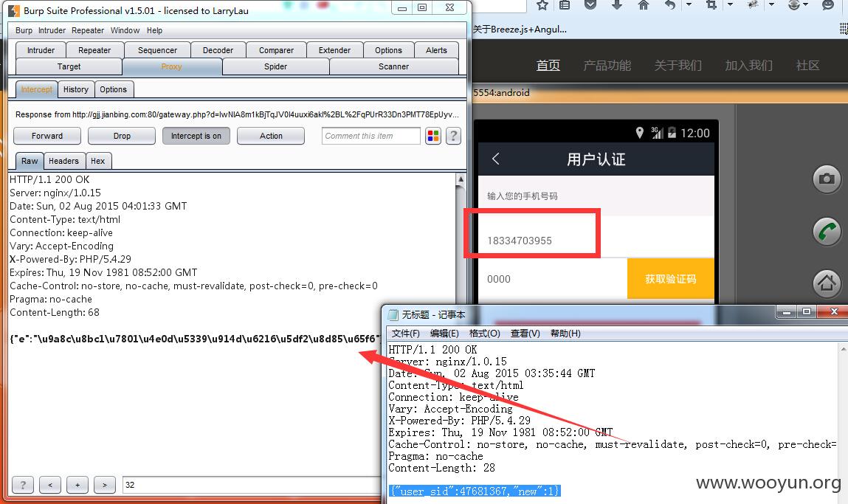This screenshot has height=504, width=848.
Task: Switch to the Comparer tab
Action: (x=276, y=50)
